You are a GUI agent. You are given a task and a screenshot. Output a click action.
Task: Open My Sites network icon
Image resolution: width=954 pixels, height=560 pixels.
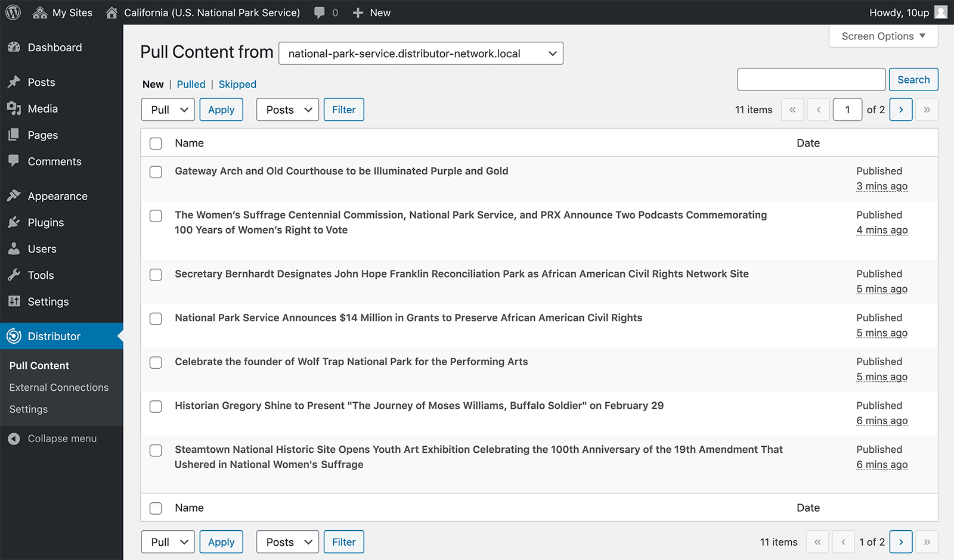[40, 13]
